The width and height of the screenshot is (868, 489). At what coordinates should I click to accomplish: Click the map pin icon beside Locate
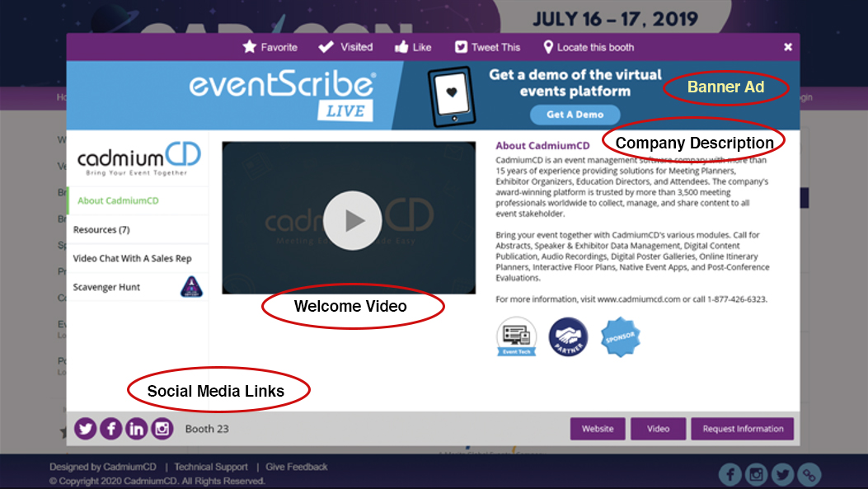pyautogui.click(x=548, y=47)
